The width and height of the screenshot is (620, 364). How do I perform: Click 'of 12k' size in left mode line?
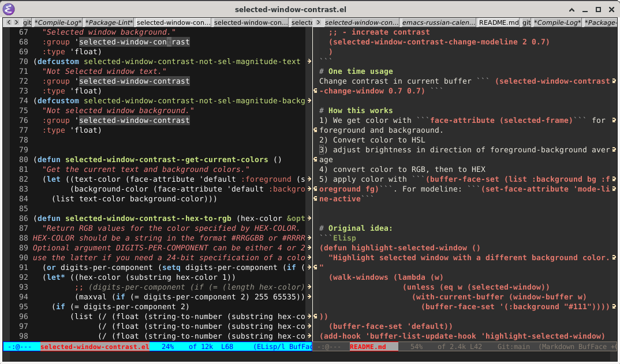[x=201, y=347]
